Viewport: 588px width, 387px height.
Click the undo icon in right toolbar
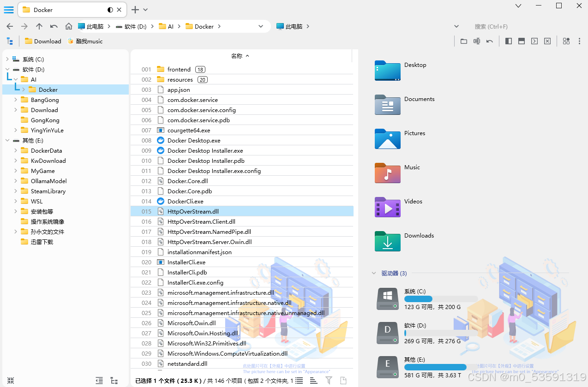[490, 41]
